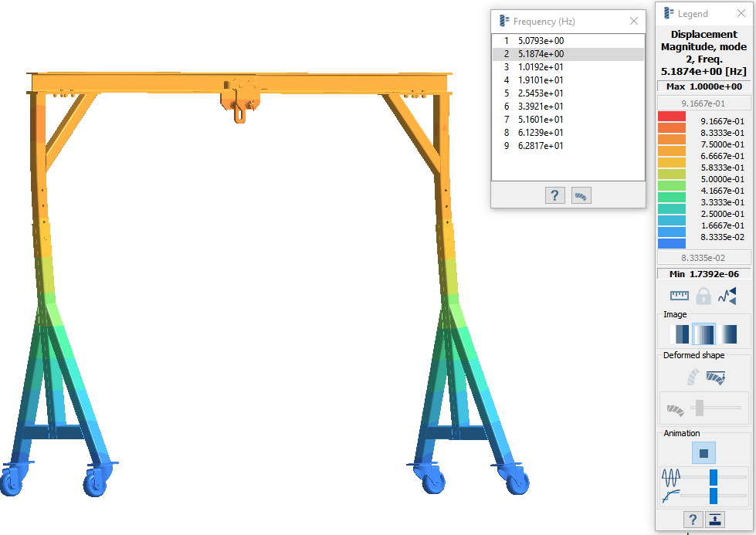The image size is (756, 535).
Task: Click the lock icon in Legend panel
Action: click(703, 296)
